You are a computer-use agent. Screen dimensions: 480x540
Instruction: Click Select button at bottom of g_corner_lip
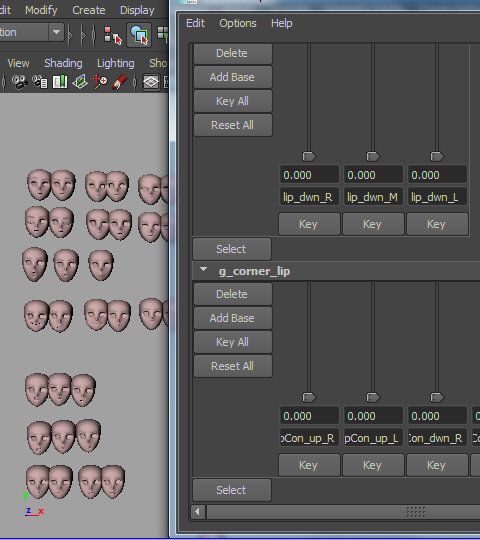[232, 490]
